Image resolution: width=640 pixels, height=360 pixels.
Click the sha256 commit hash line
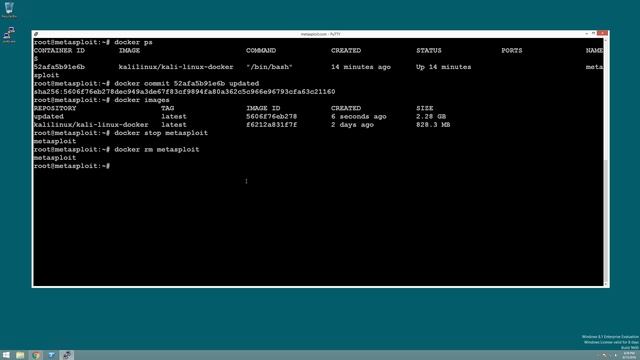[184, 92]
